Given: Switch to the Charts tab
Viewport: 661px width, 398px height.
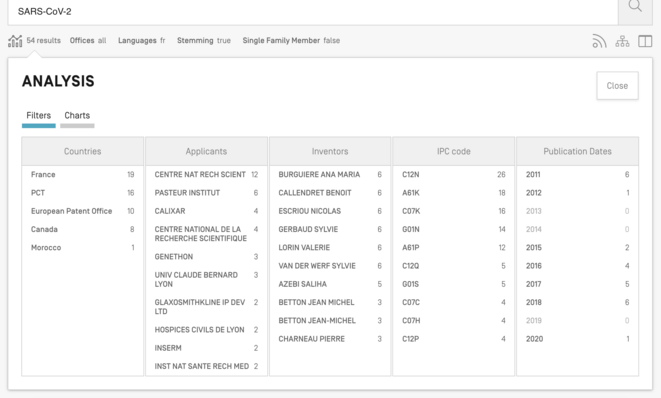Looking at the screenshot, I should click(77, 116).
